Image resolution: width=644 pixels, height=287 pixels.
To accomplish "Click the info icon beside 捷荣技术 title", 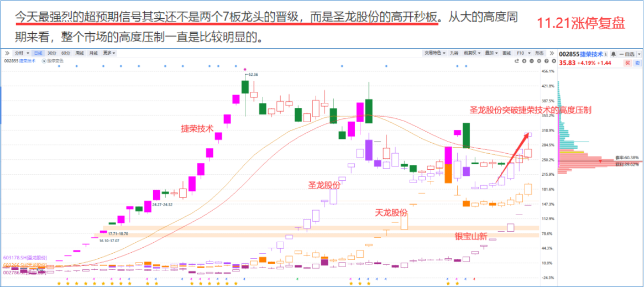I will [606, 54].
